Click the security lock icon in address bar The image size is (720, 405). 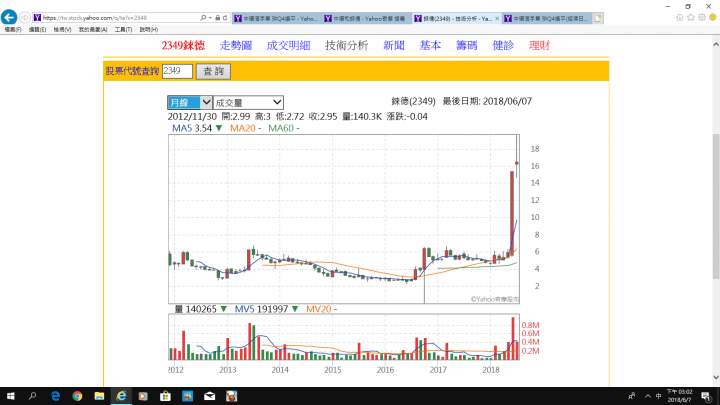218,17
